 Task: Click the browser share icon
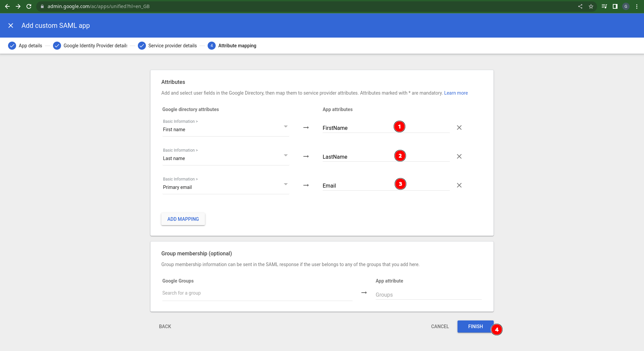pos(580,6)
